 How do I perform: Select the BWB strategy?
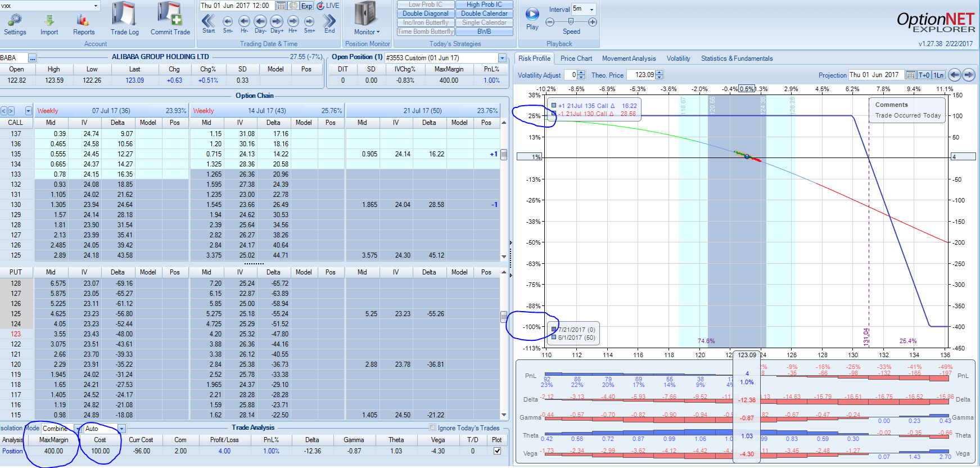[x=484, y=31]
